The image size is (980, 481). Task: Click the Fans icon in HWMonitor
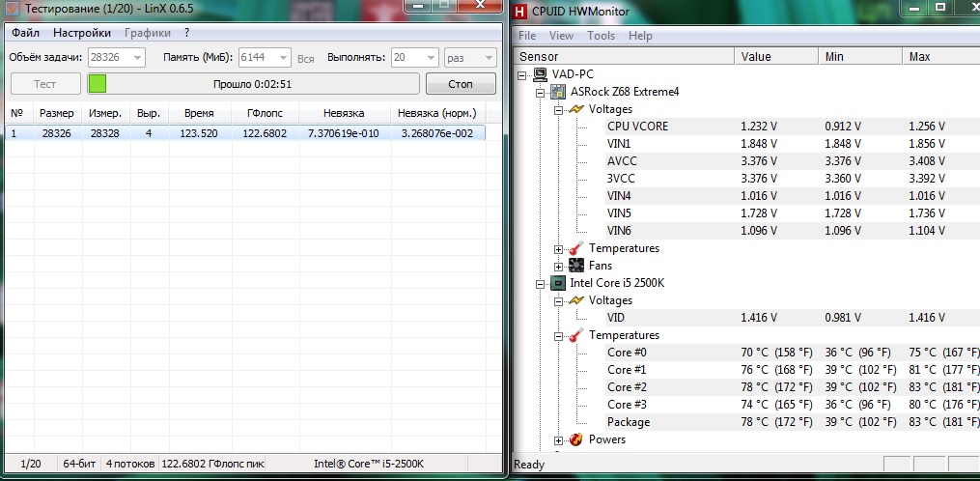576,266
